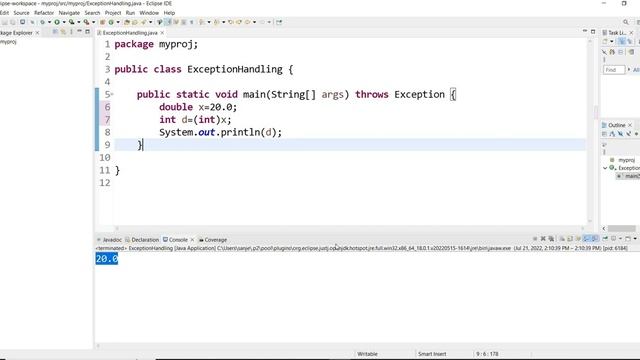The image size is (640, 360).
Task: Toggle Hide Static members in Outline toolbar
Action: pyautogui.click(x=629, y=134)
